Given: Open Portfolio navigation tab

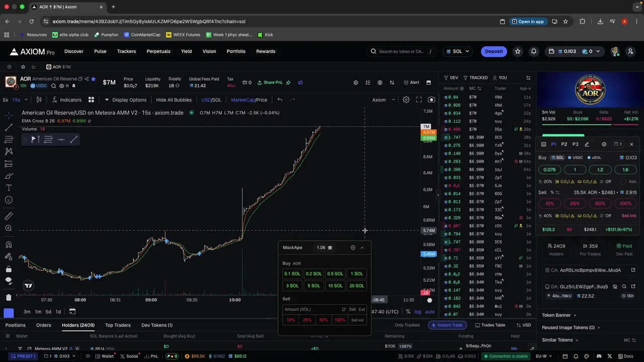Looking at the screenshot, I should (236, 51).
